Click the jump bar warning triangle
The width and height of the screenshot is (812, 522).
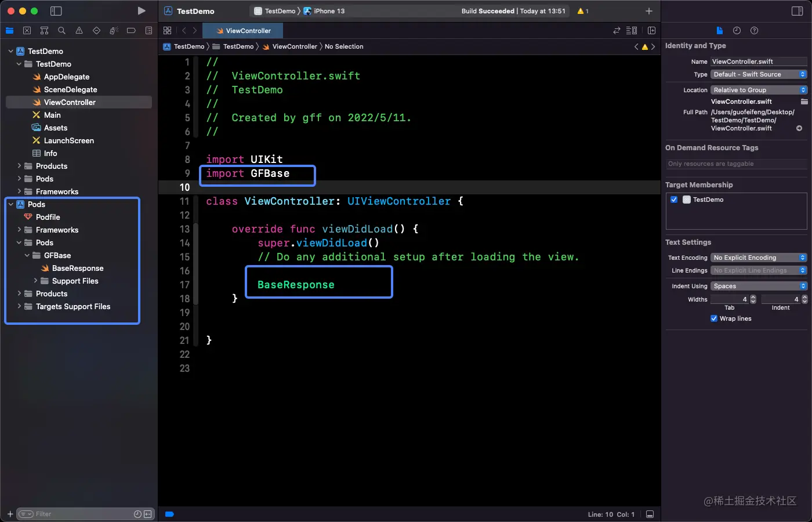(644, 47)
